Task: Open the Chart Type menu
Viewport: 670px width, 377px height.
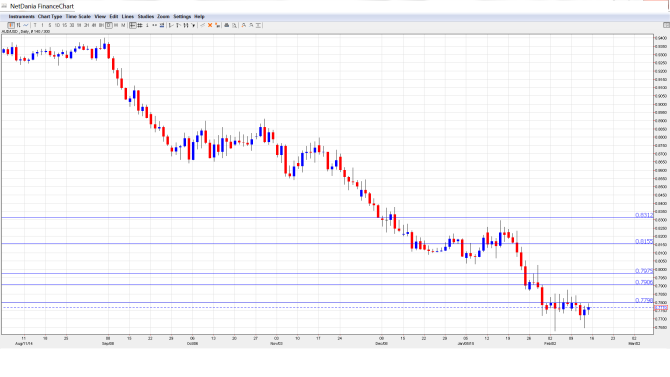Action: [50, 17]
